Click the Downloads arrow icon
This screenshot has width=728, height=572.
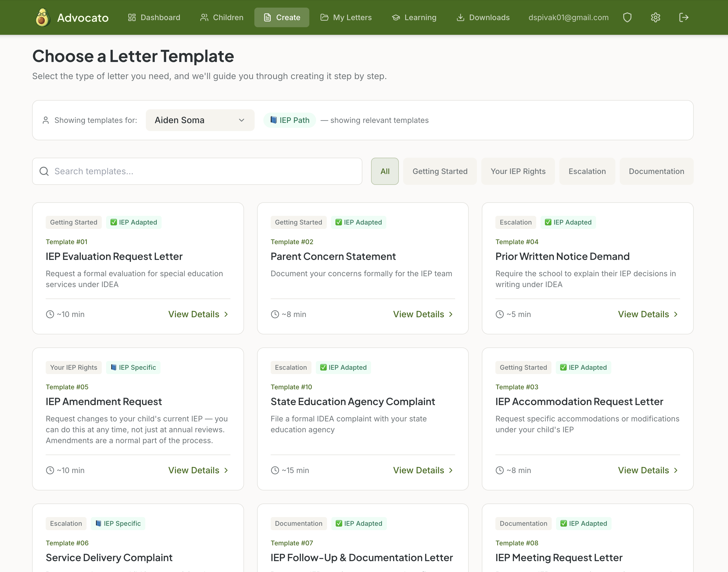click(x=461, y=17)
